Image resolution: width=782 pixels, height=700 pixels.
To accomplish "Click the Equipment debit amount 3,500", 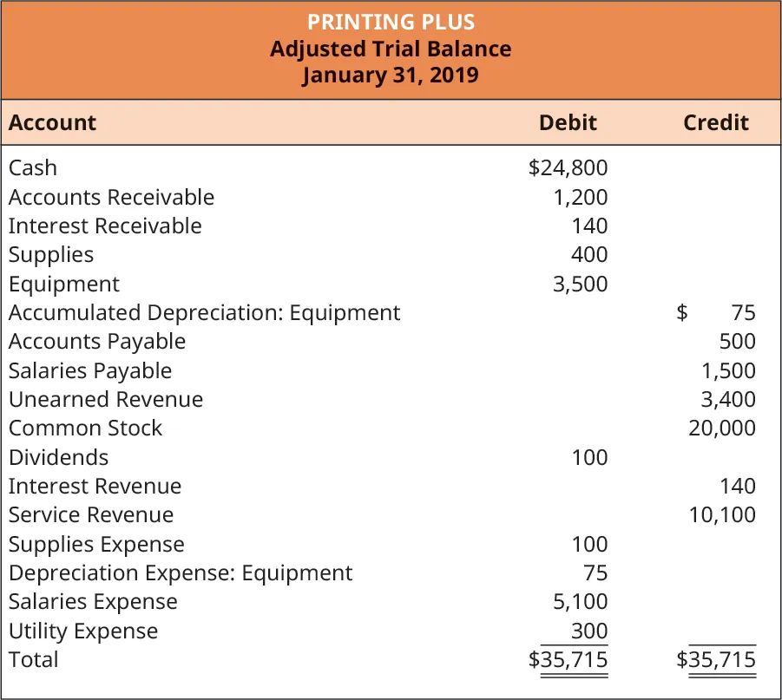I will (580, 284).
